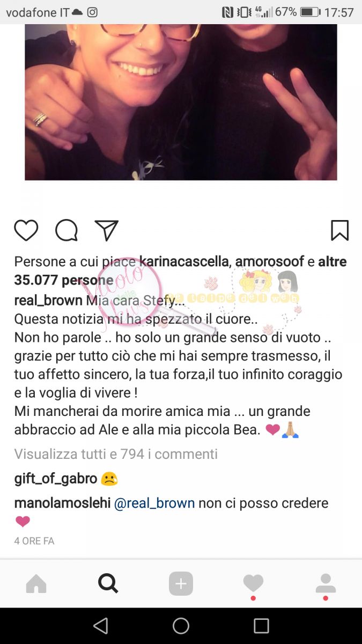
Task: Open manolamoslehi commenter profile
Action: tap(63, 503)
